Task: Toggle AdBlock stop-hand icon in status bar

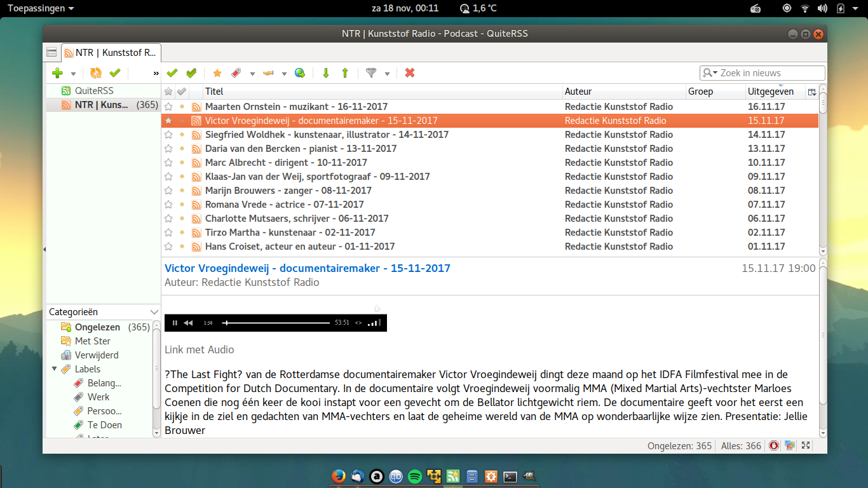Action: 774,445
